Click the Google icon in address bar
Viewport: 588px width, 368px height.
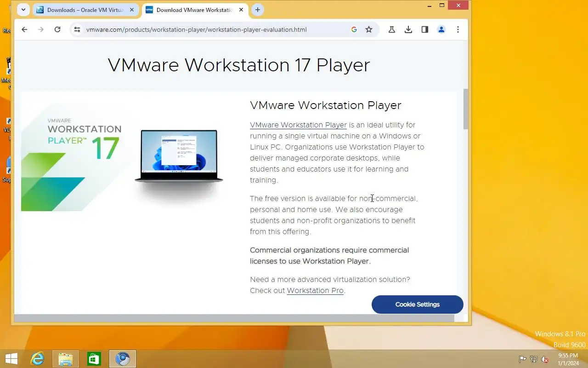[x=354, y=29]
